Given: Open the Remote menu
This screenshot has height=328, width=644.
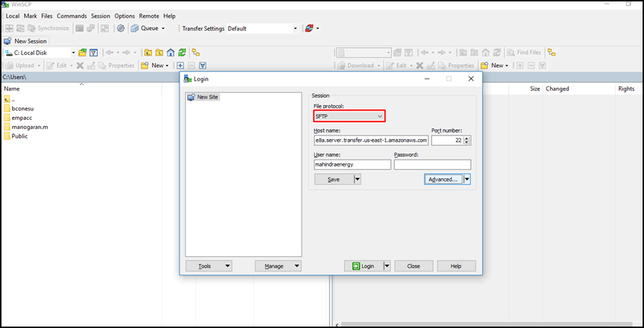Looking at the screenshot, I should (x=149, y=16).
